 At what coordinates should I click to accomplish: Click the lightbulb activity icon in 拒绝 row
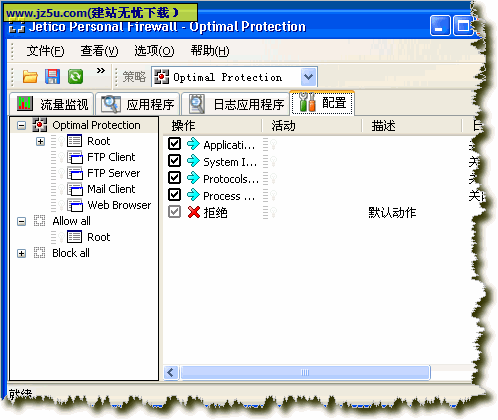274,212
